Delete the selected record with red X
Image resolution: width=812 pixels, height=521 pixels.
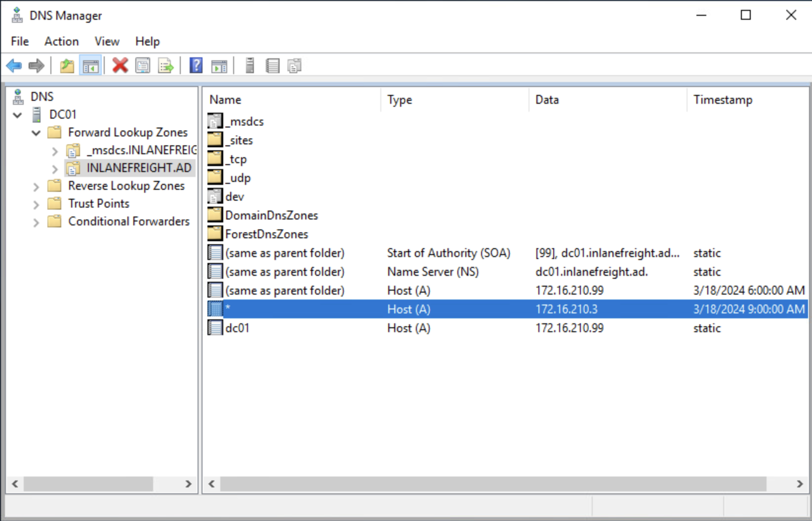(x=120, y=65)
